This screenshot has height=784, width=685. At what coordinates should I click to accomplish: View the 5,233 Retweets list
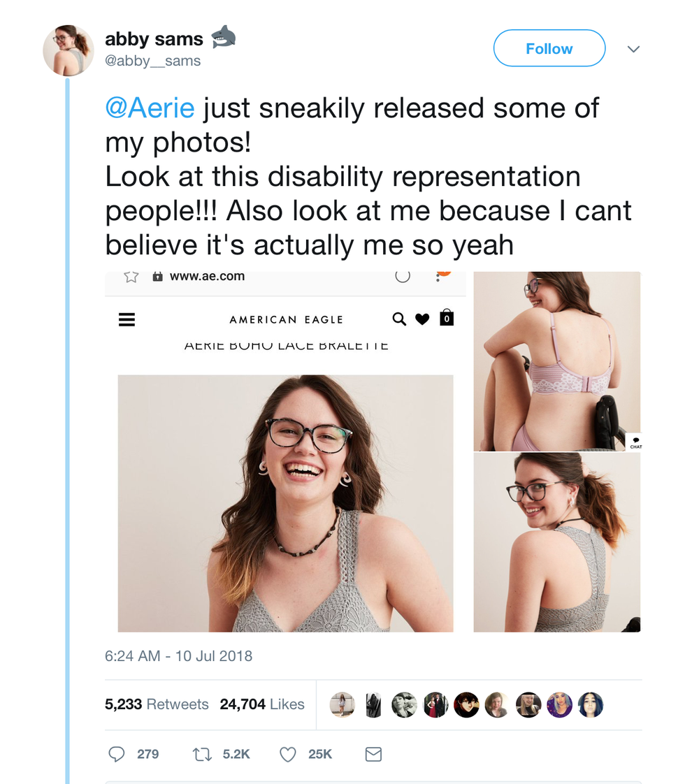point(157,704)
